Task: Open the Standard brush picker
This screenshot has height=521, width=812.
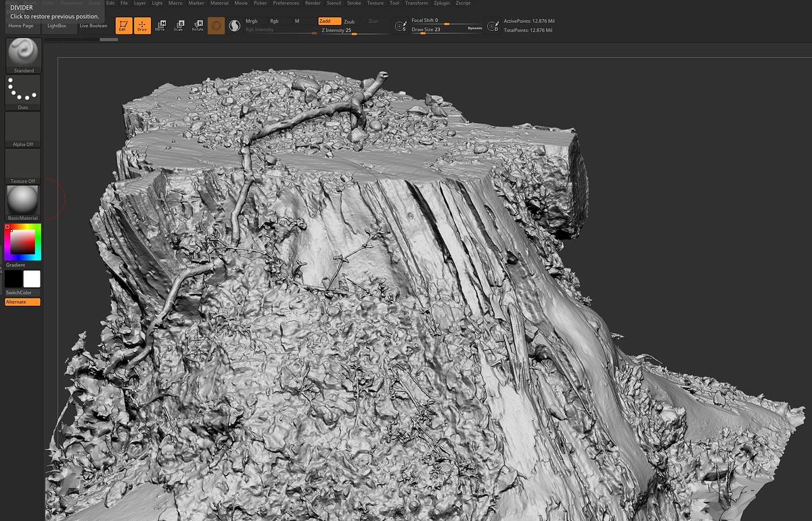Action: click(24, 55)
